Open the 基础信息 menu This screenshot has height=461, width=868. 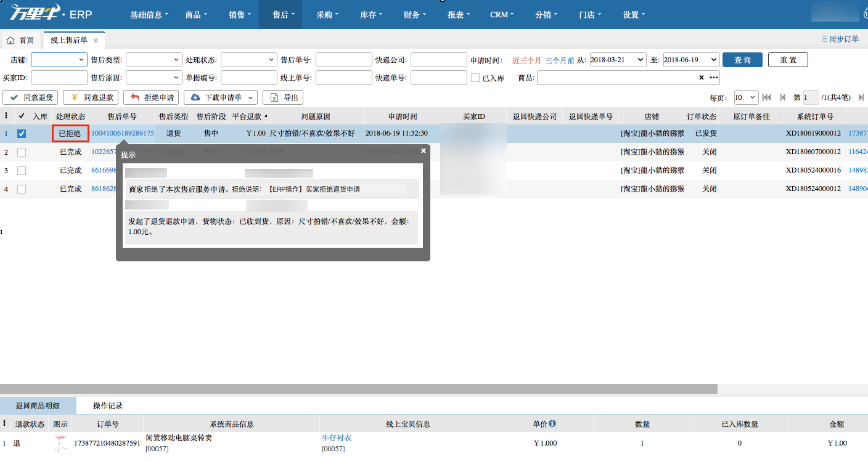click(149, 14)
